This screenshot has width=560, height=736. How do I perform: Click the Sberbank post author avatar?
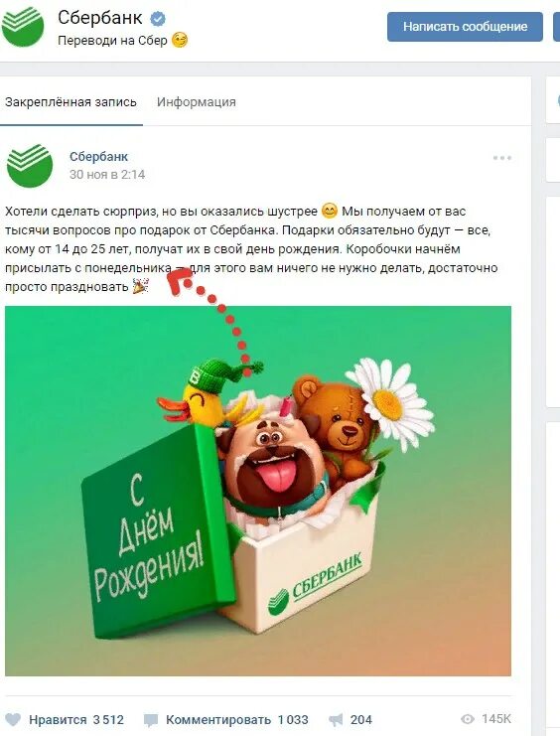(30, 165)
